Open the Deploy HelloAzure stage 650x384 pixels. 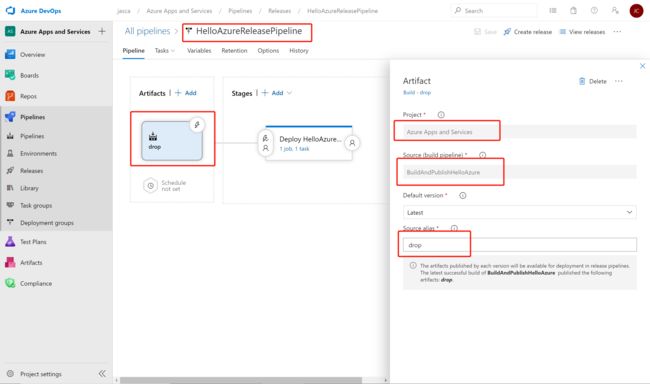coord(310,139)
